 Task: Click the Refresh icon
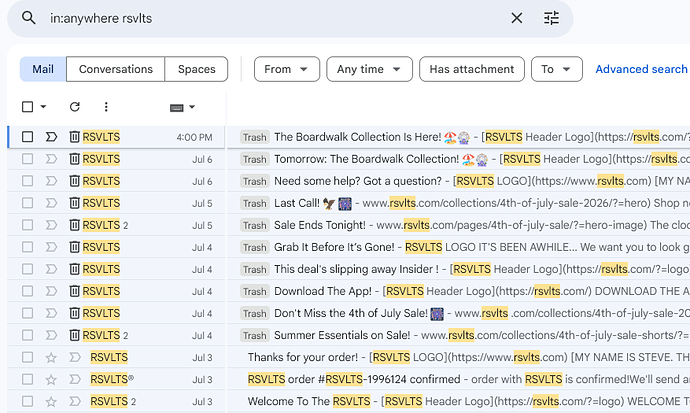(75, 107)
